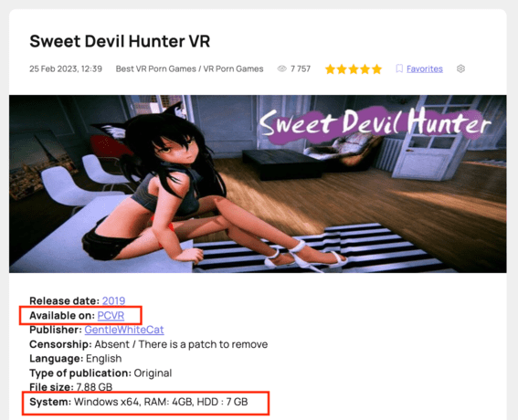Click the Sweet Devil Hunter VR page title
The width and height of the screenshot is (518, 420).
tap(120, 41)
